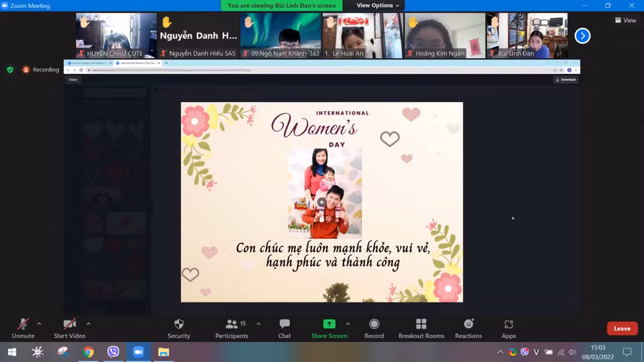The height and width of the screenshot is (362, 644).
Task: Expand the arrow beside Share Screen
Action: click(x=348, y=323)
